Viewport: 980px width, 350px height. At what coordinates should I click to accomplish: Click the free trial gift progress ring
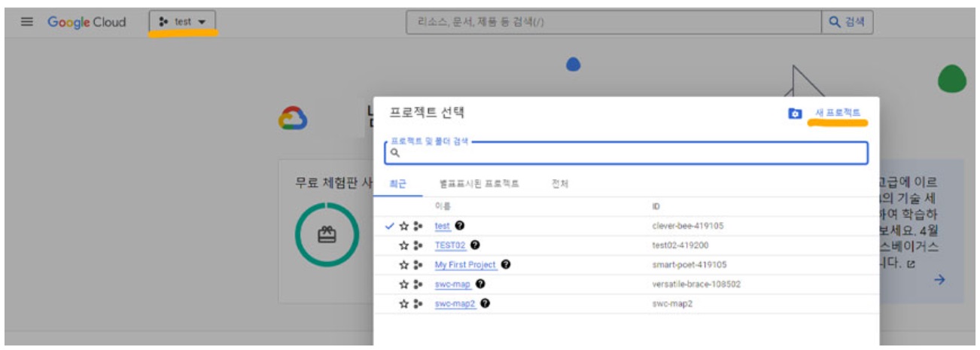pyautogui.click(x=327, y=235)
